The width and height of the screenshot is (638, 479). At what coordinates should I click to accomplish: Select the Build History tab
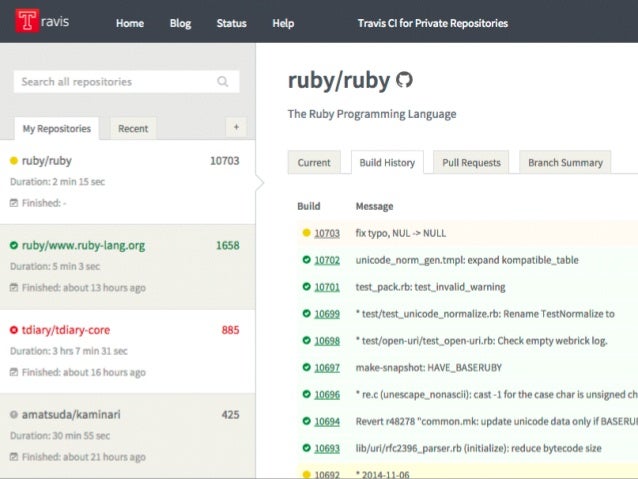click(387, 162)
